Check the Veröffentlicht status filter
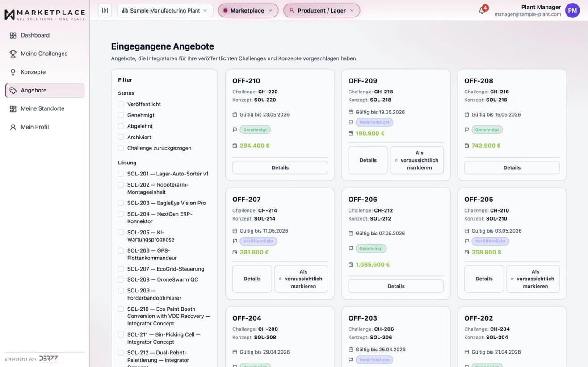 point(121,104)
